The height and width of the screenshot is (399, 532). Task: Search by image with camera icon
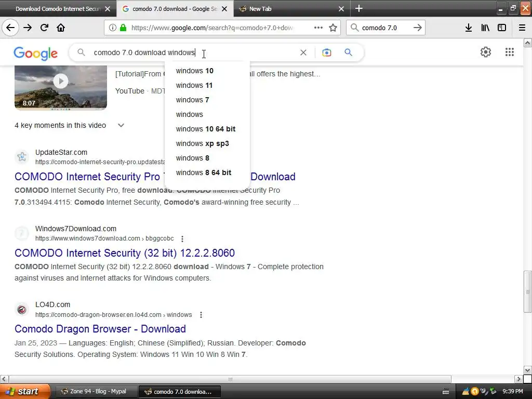(x=326, y=52)
